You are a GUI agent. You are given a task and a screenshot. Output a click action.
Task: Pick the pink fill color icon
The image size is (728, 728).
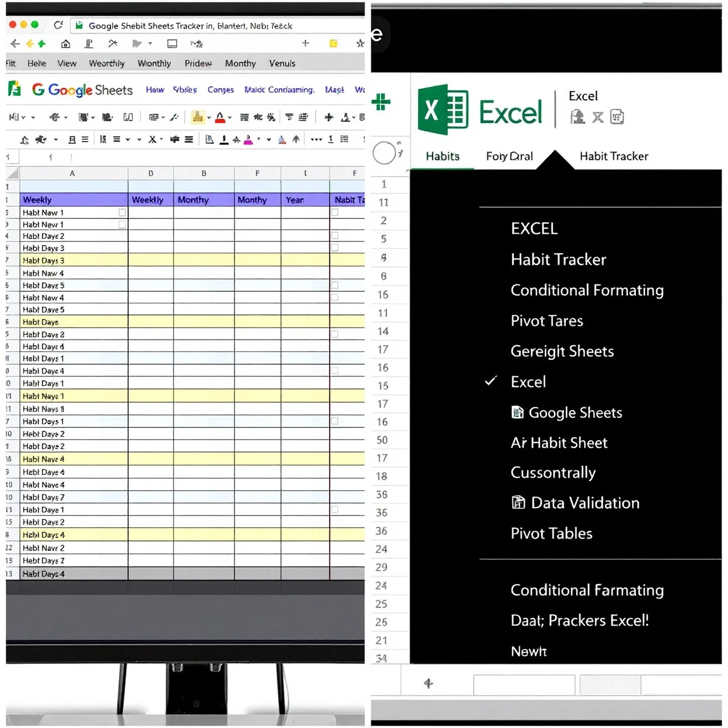pyautogui.click(x=248, y=139)
